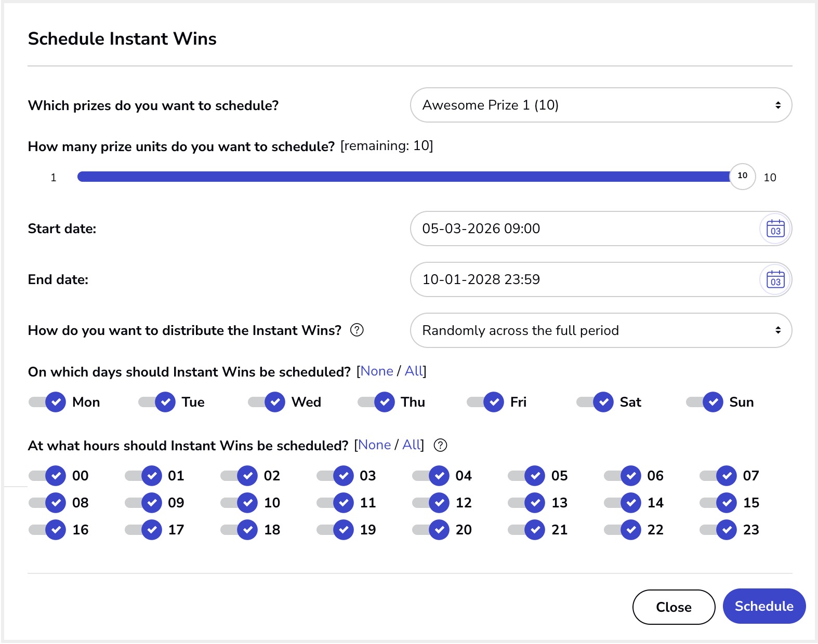
Task: Open the Start date calendar picker icon
Action: coord(775,229)
